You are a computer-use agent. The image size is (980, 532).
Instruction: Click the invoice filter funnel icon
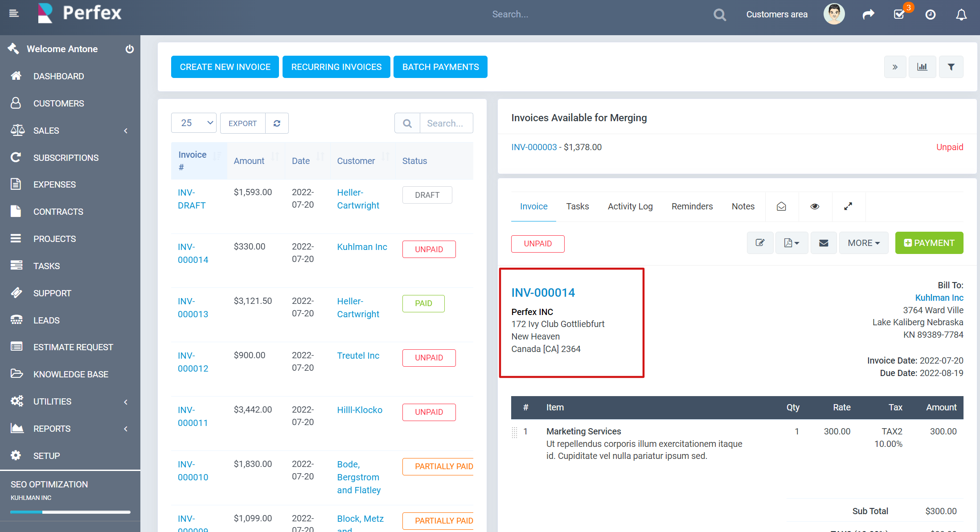(951, 67)
